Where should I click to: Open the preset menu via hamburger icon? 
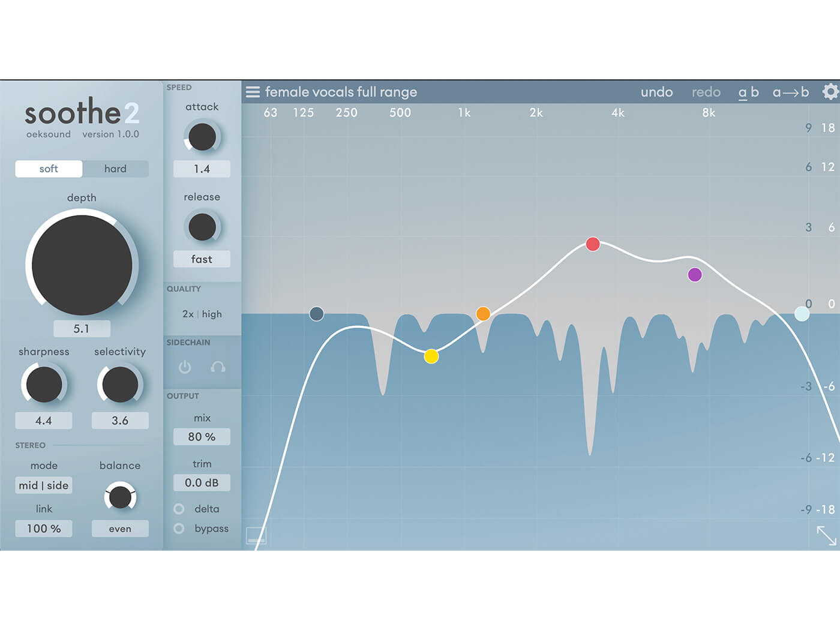253,92
